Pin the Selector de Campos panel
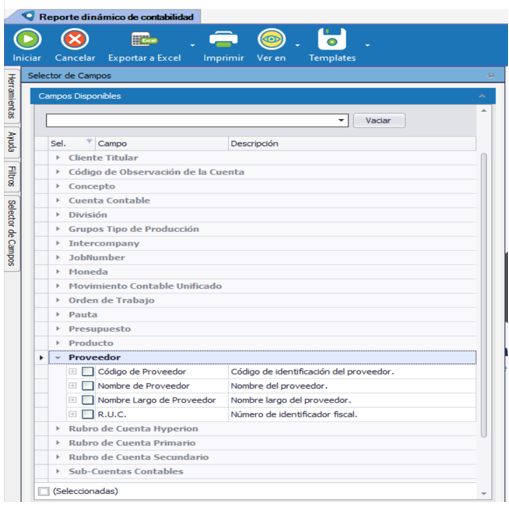Screen dimensions: 509x505 (491, 75)
